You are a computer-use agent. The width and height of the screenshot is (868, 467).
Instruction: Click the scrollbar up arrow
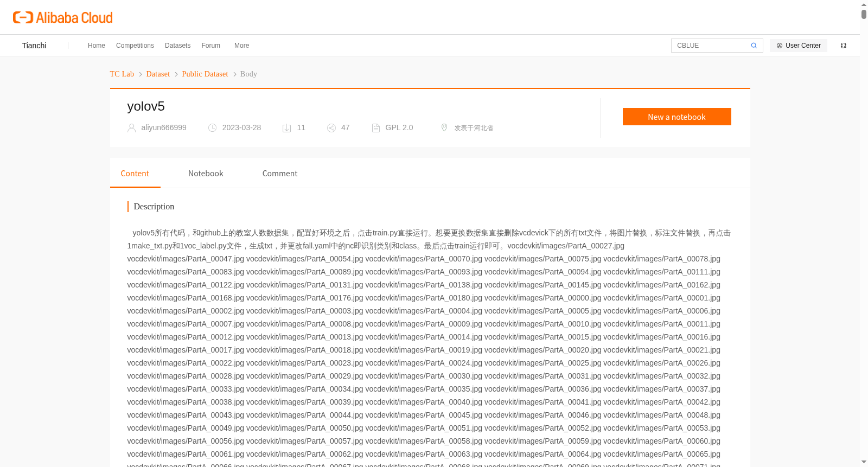point(864,4)
